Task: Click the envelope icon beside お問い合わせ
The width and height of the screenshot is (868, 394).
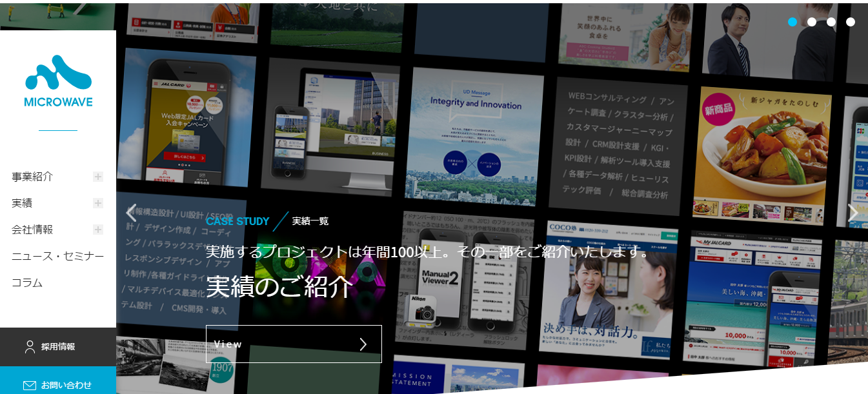Action: coord(30,385)
